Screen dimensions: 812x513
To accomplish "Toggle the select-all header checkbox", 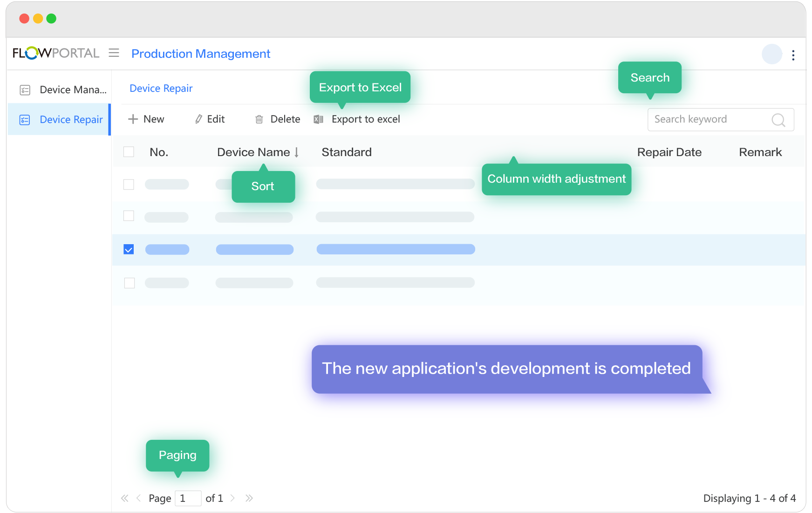I will coord(129,152).
